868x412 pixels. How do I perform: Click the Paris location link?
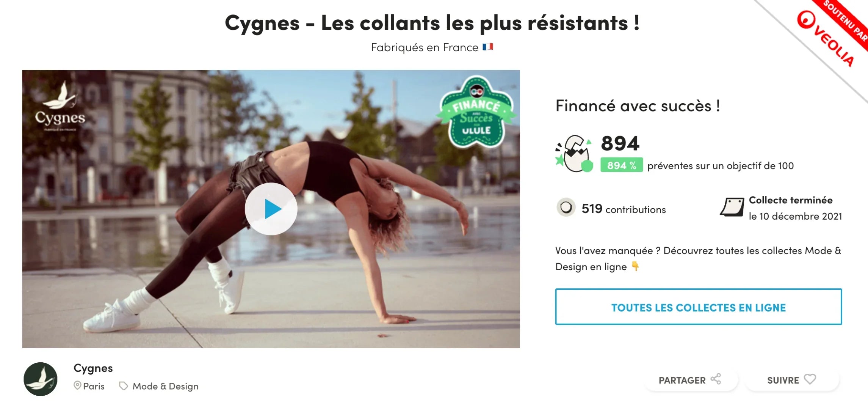tap(94, 386)
